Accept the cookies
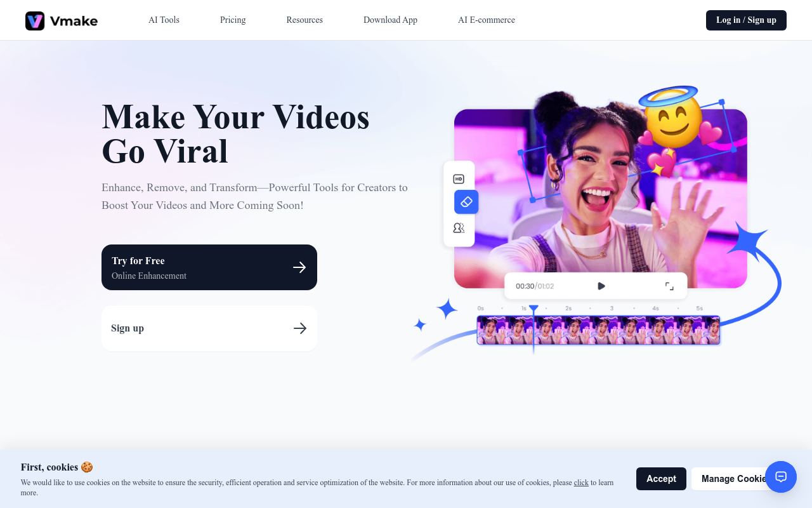The image size is (812, 508). [661, 479]
